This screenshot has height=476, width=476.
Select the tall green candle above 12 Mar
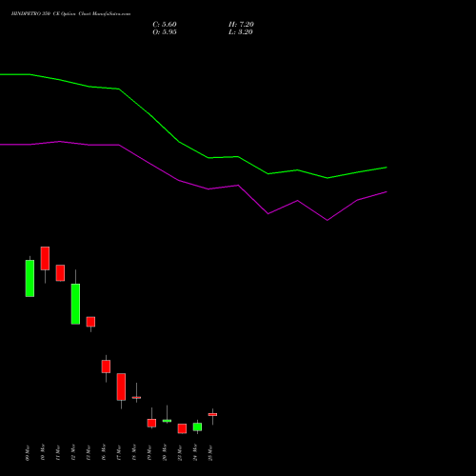75,304
